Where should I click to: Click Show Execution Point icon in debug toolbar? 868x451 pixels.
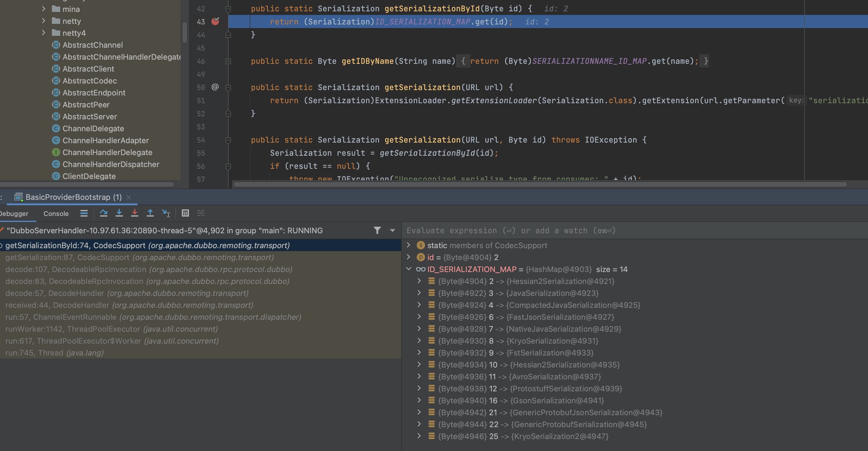tap(84, 213)
